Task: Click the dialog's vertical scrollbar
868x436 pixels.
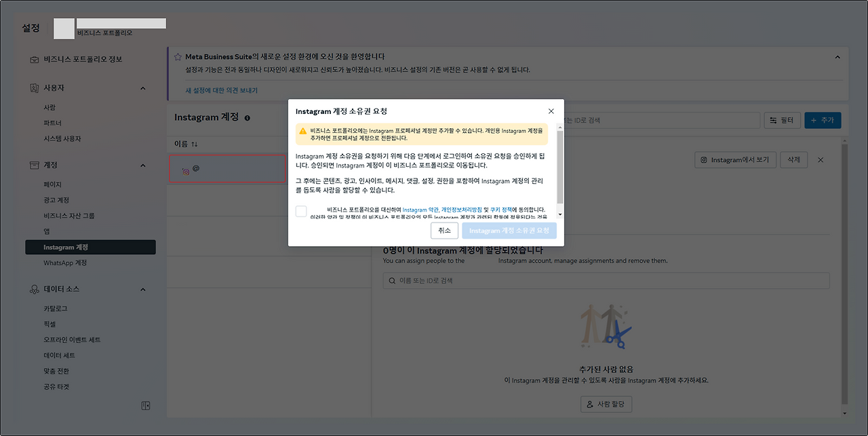Action: pos(560,166)
